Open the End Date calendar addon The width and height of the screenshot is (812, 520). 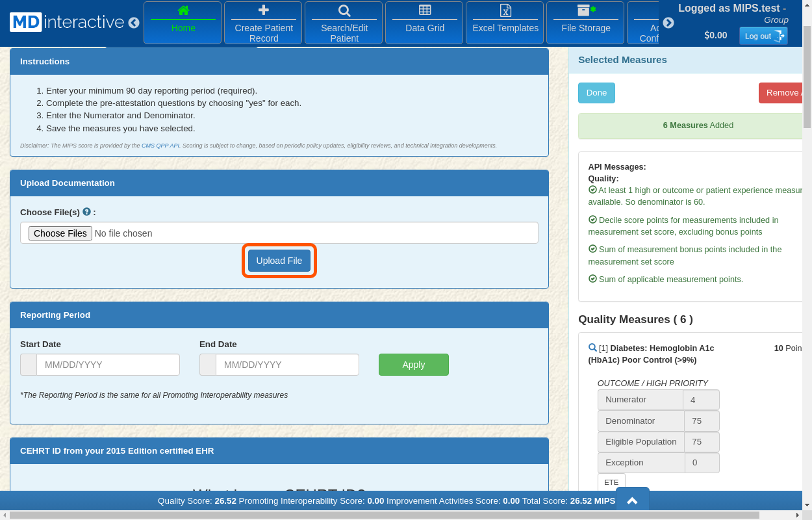tap(208, 365)
